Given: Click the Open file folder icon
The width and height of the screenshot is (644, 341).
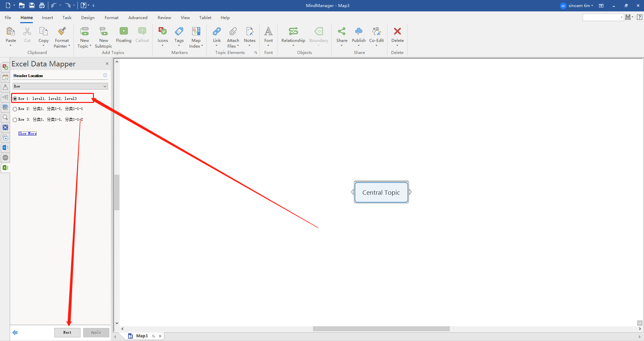Looking at the screenshot, I should [x=22, y=5].
